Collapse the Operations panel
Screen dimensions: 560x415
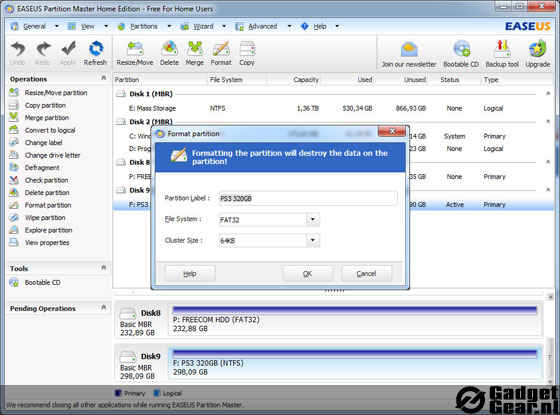(104, 78)
